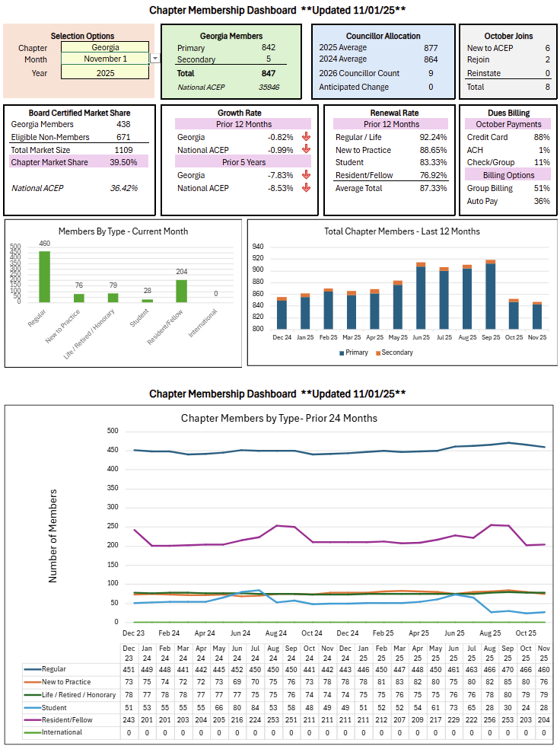Select the Chapter cell showing Georgia

(x=105, y=47)
